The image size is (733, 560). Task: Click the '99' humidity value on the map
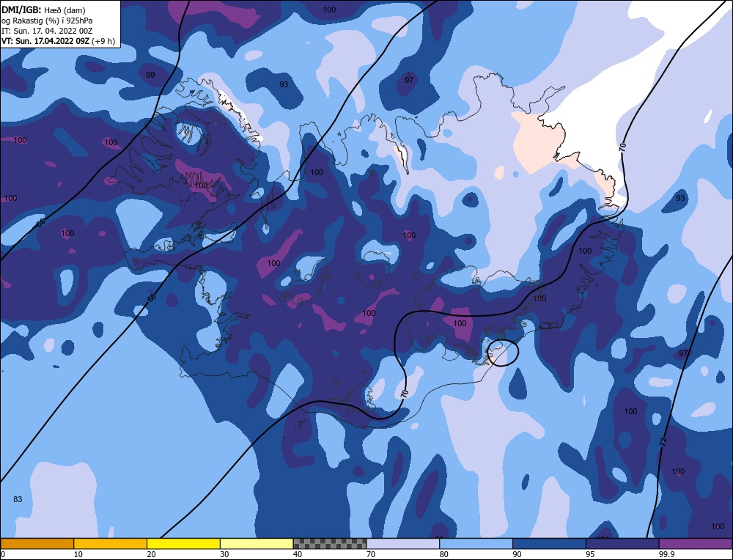[x=150, y=75]
